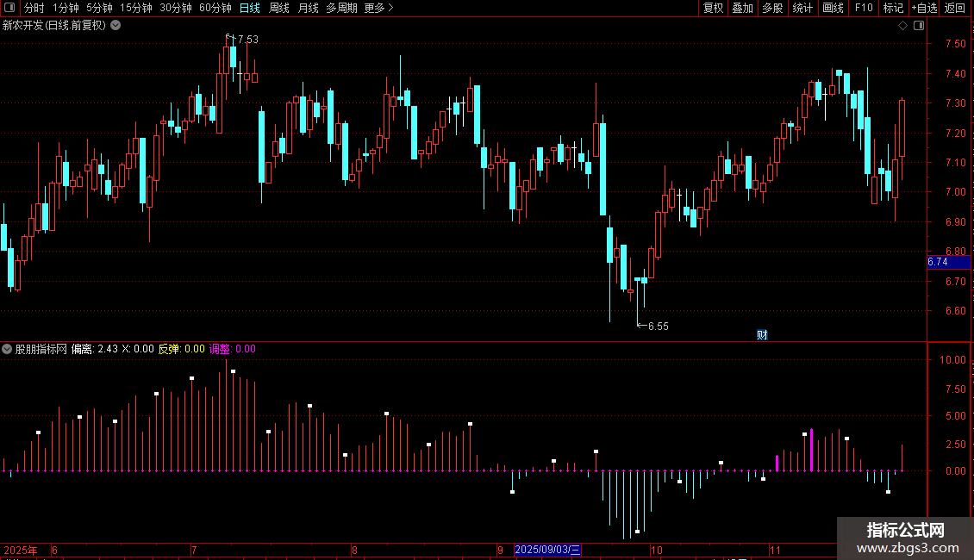The width and height of the screenshot is (974, 560).
Task: Expand the 股朋指标网 indicator dropdown
Action: point(7,349)
